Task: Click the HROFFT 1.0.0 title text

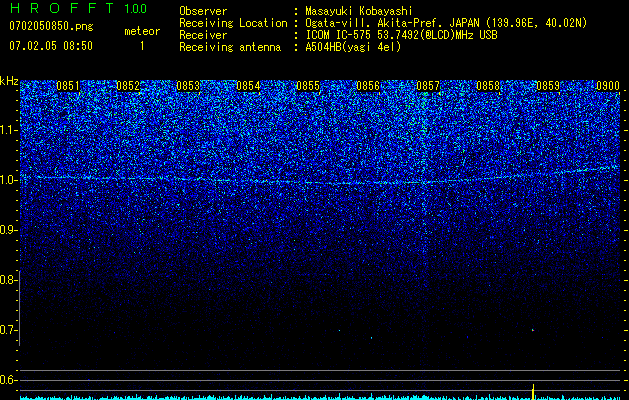Action: [78, 8]
